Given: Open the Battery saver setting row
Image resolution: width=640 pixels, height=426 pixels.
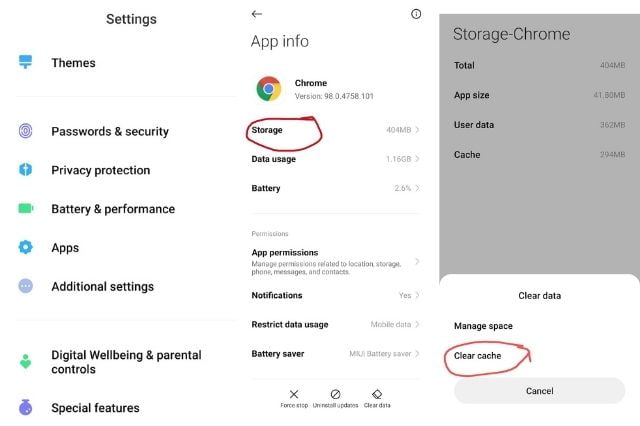Looking at the screenshot, I should coord(336,354).
